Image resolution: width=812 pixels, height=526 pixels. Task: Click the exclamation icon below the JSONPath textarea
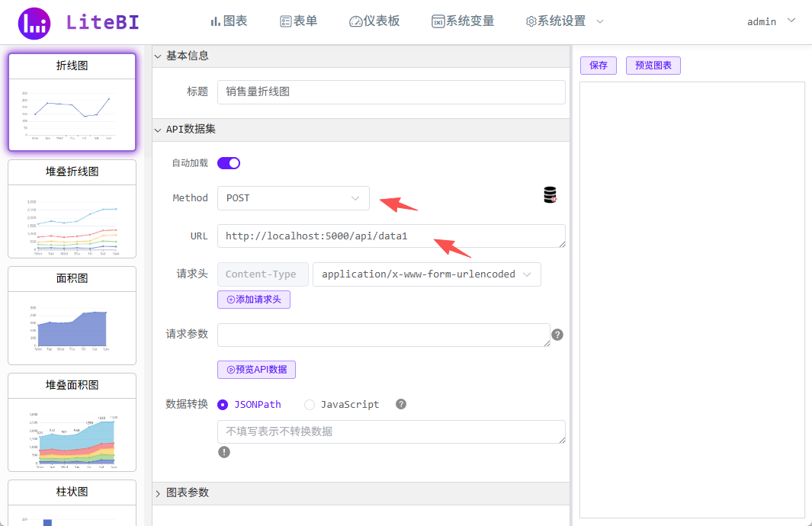coord(224,452)
